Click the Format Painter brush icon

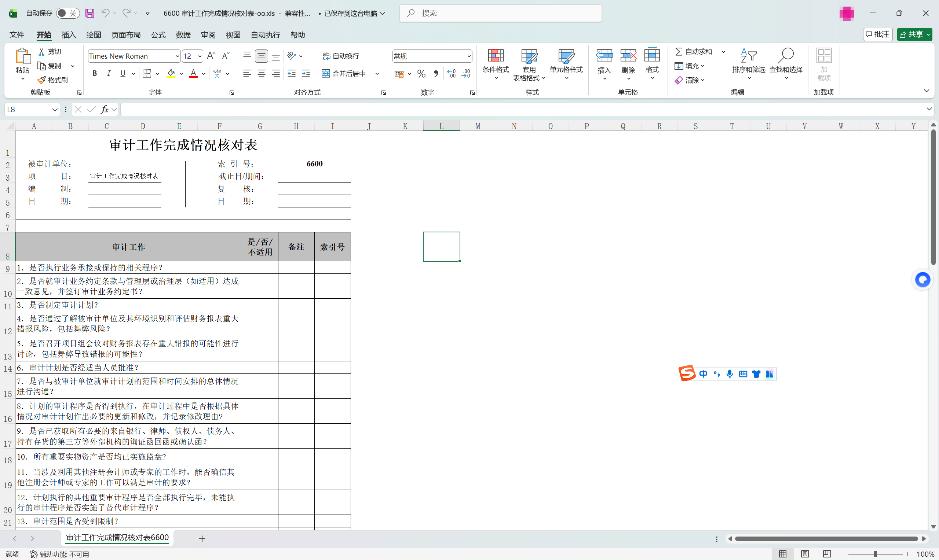coord(41,80)
